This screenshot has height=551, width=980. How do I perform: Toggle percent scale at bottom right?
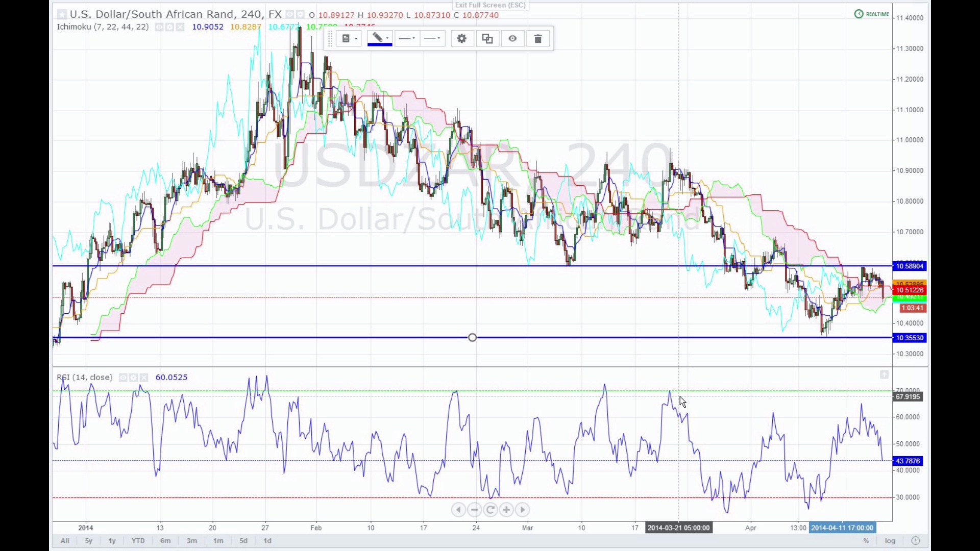tap(866, 541)
